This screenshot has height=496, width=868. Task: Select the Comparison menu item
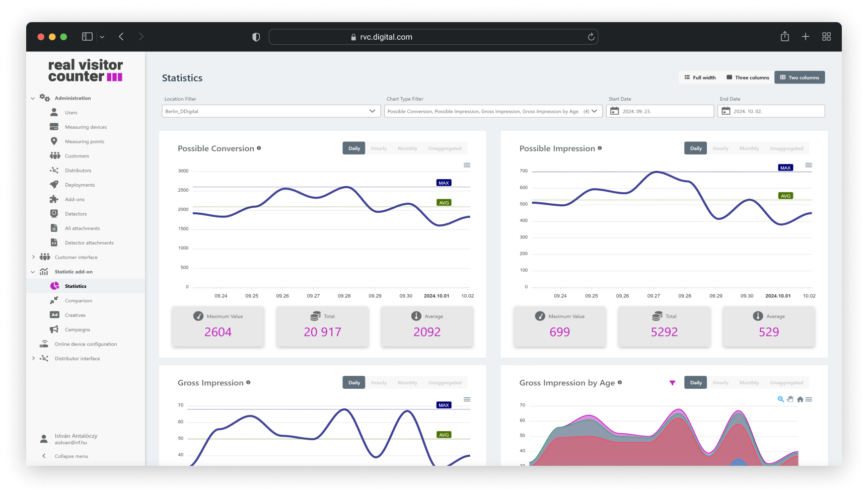click(78, 300)
